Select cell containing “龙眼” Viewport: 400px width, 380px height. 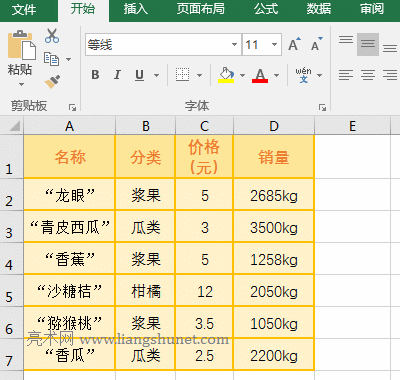[x=69, y=195]
